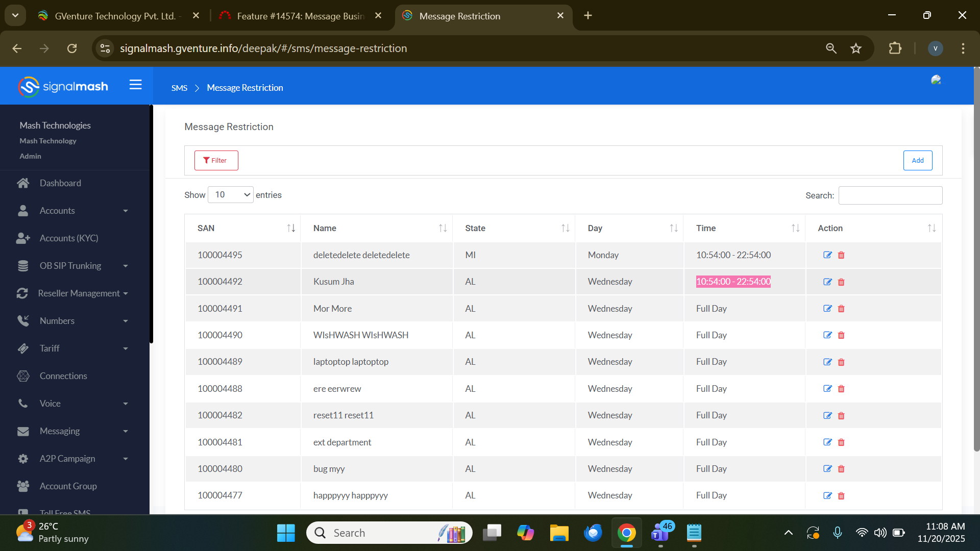Open the Show entries count dropdown
This screenshot has height=551, width=980.
coord(231,195)
